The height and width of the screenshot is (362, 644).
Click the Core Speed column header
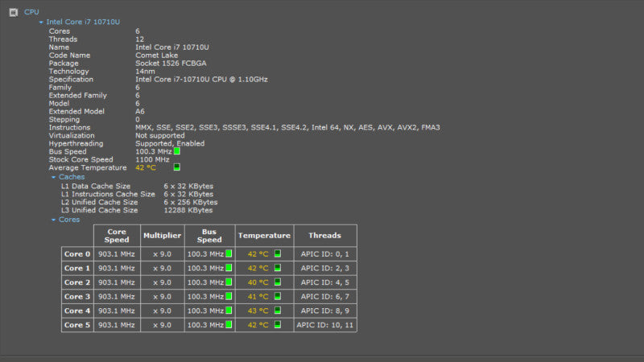[117, 236]
